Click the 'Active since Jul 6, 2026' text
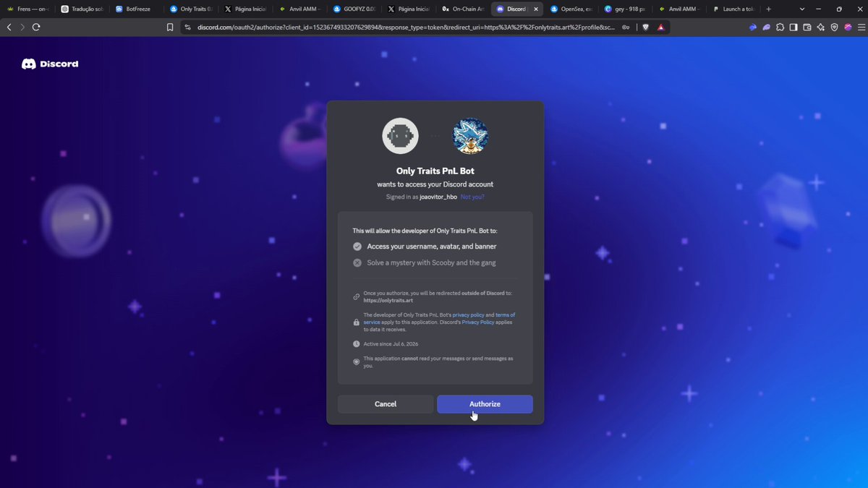 pos(391,344)
